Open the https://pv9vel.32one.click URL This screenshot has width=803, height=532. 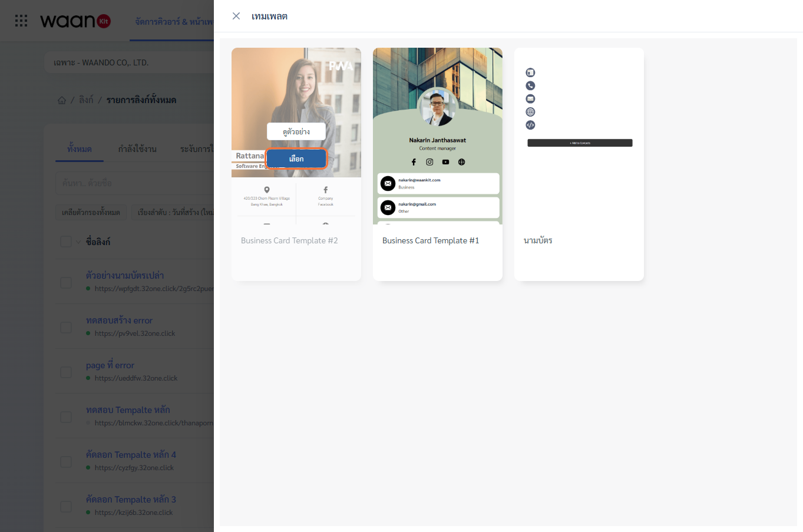click(135, 333)
